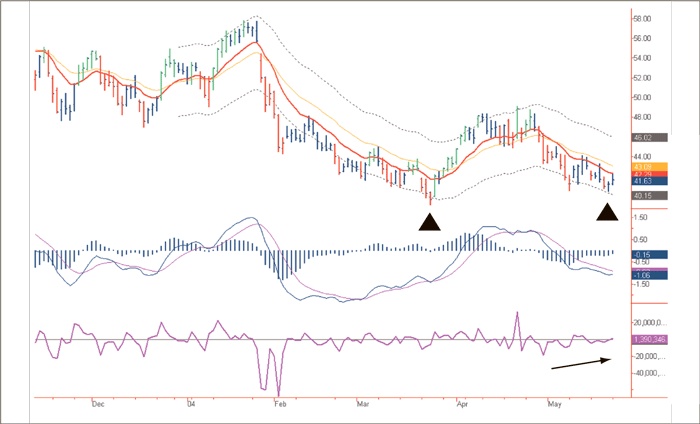Click the Dec label on the date axis

(97, 404)
